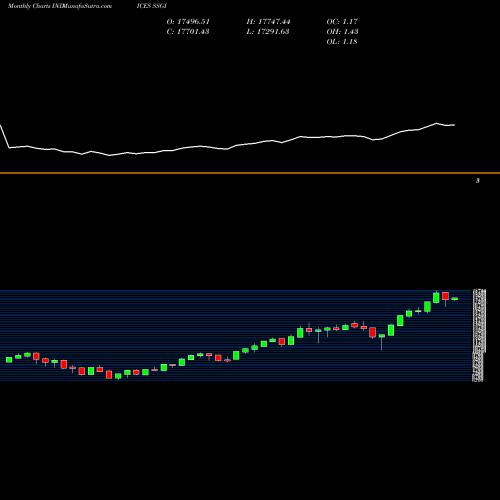Click the Monthly Charts INDMunafaSutra.com title

(x=60, y=6)
